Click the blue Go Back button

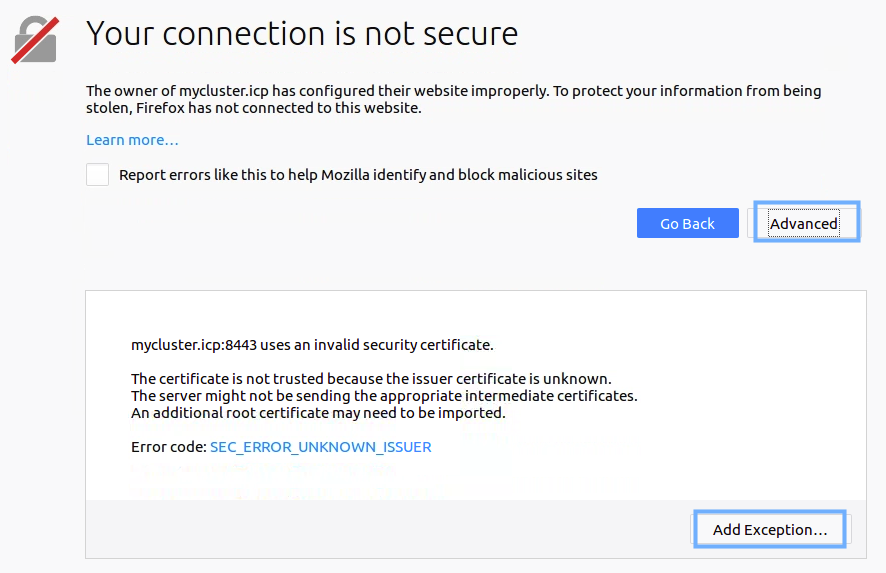[688, 223]
